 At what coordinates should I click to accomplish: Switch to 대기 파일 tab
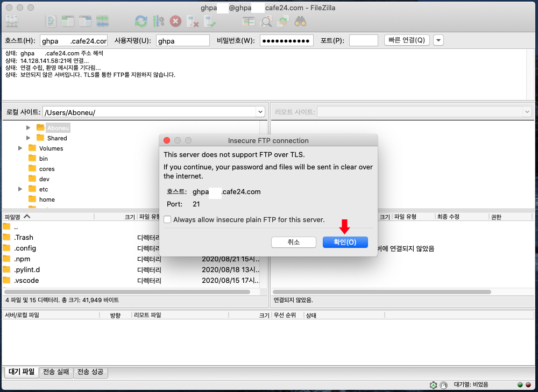pos(22,372)
